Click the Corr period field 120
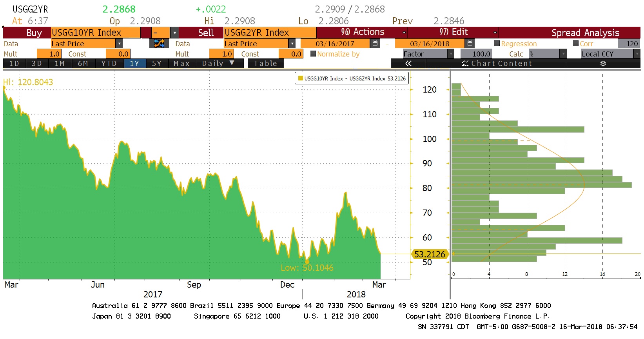The image size is (644, 339). click(629, 44)
